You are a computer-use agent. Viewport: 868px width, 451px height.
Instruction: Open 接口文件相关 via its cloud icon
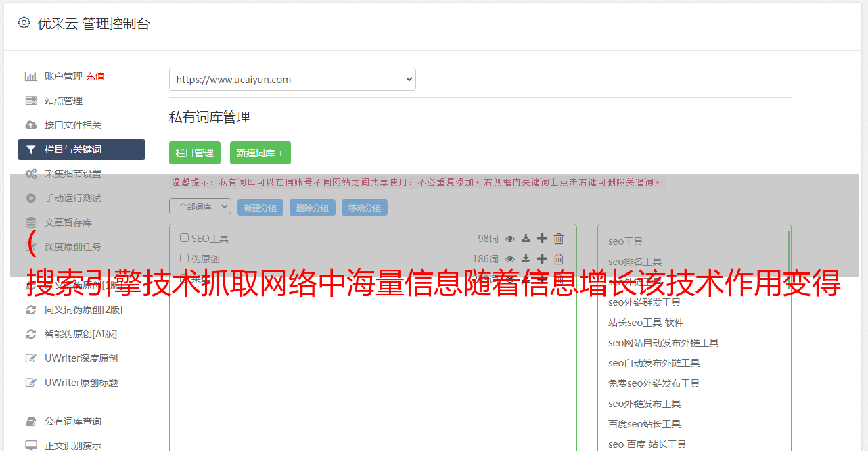(31, 125)
